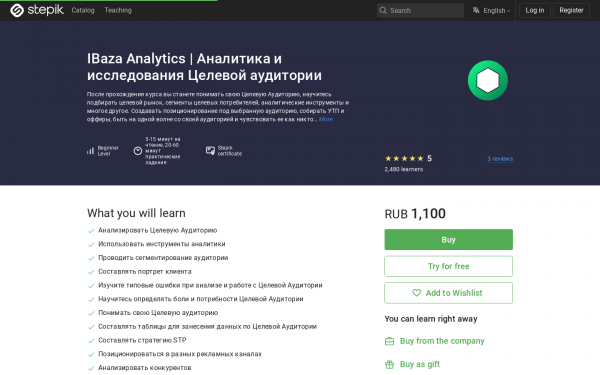
Task: Click the Stepik certificate icon
Action: [x=210, y=151]
